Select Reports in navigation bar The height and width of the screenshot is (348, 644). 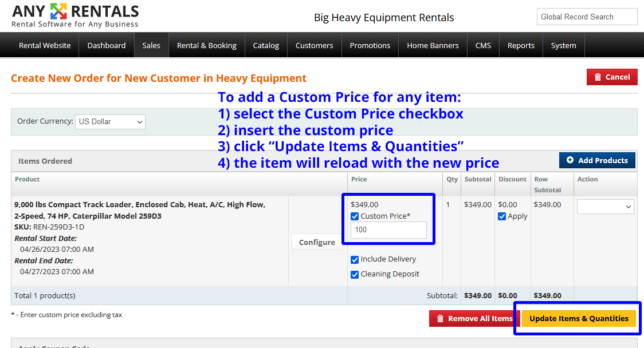pos(521,45)
